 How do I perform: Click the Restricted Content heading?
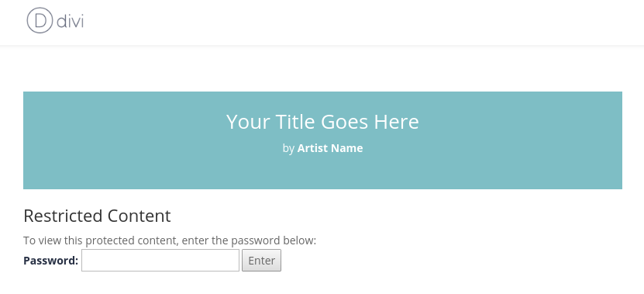pyautogui.click(x=97, y=216)
